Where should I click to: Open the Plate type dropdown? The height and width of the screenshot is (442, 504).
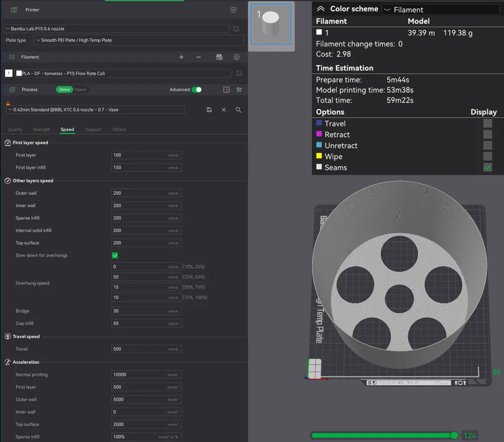pyautogui.click(x=139, y=40)
